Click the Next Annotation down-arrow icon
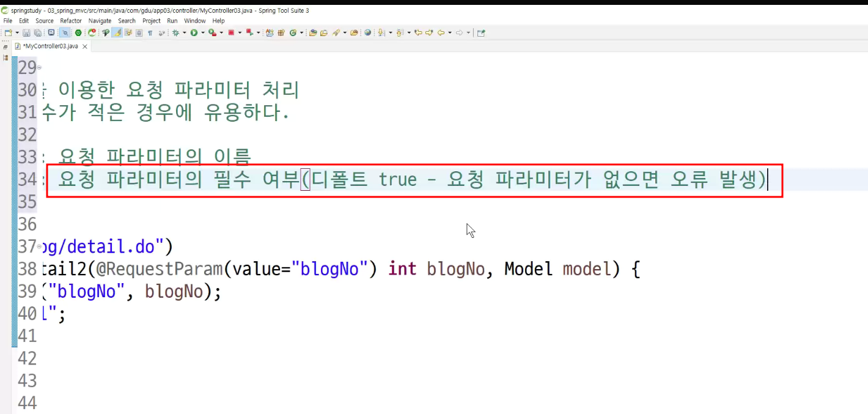 tap(381, 33)
